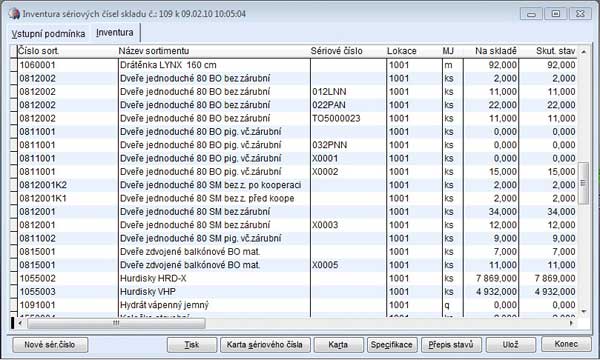Viewport: 600px width, 360px height.
Task: Close the Inventura window
Action: (580, 14)
